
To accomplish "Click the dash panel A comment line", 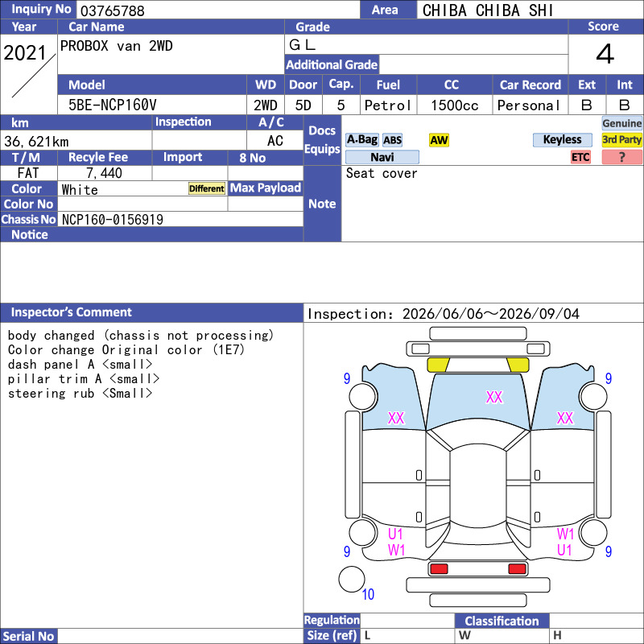I will pos(80,365).
